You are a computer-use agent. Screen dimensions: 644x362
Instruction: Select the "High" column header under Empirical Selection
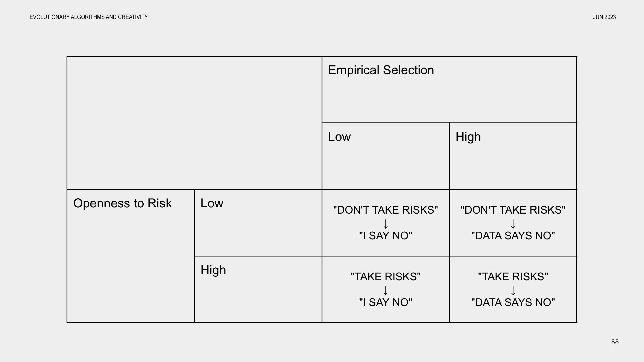[468, 137]
